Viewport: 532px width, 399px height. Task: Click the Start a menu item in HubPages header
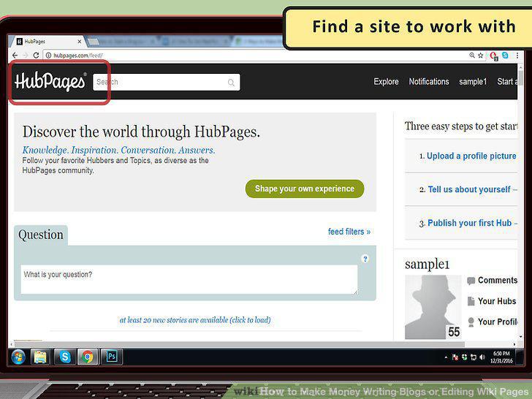(507, 82)
